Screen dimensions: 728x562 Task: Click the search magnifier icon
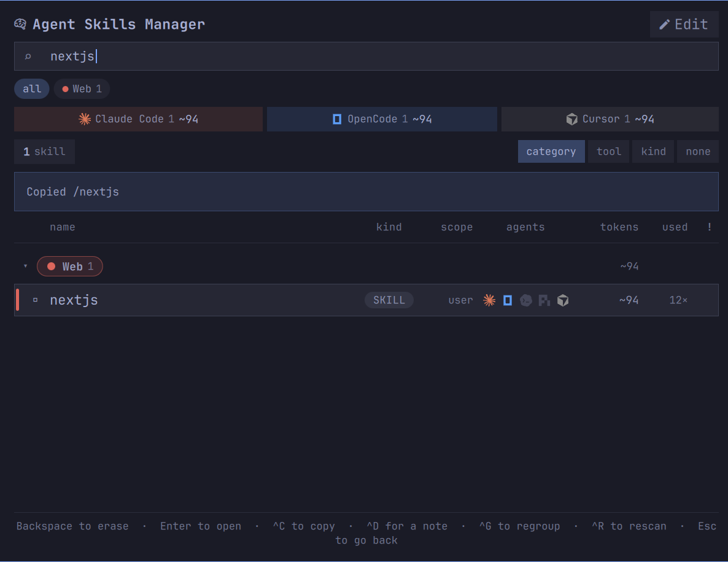pos(28,57)
